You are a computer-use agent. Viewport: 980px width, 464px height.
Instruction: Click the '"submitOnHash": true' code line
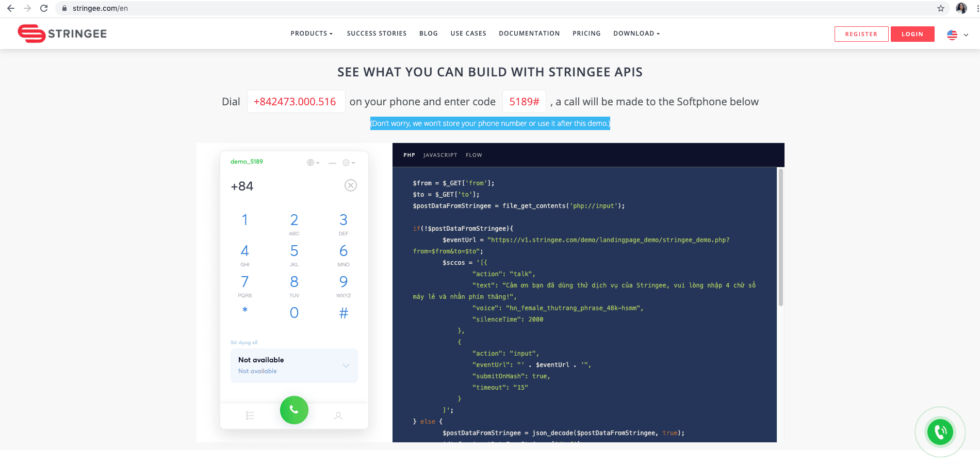(511, 376)
